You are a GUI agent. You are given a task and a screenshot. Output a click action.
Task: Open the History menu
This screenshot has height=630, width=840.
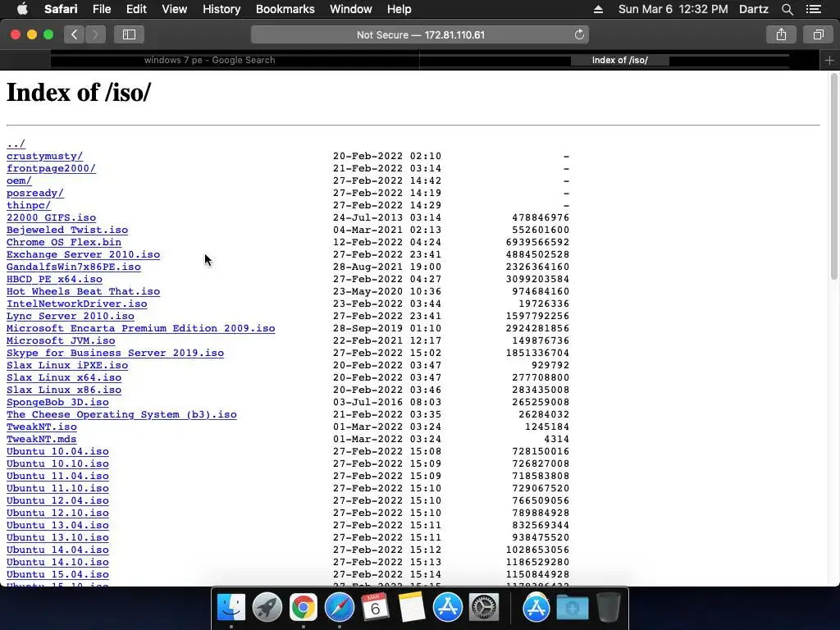[221, 9]
